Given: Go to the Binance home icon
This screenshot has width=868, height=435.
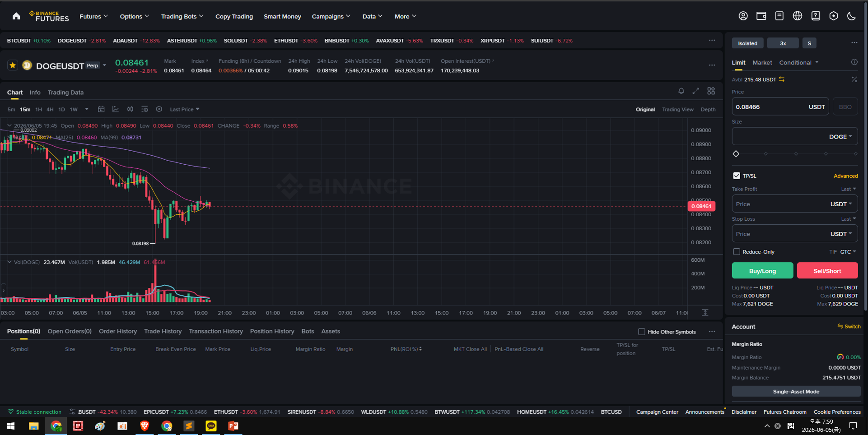Looking at the screenshot, I should point(16,16).
